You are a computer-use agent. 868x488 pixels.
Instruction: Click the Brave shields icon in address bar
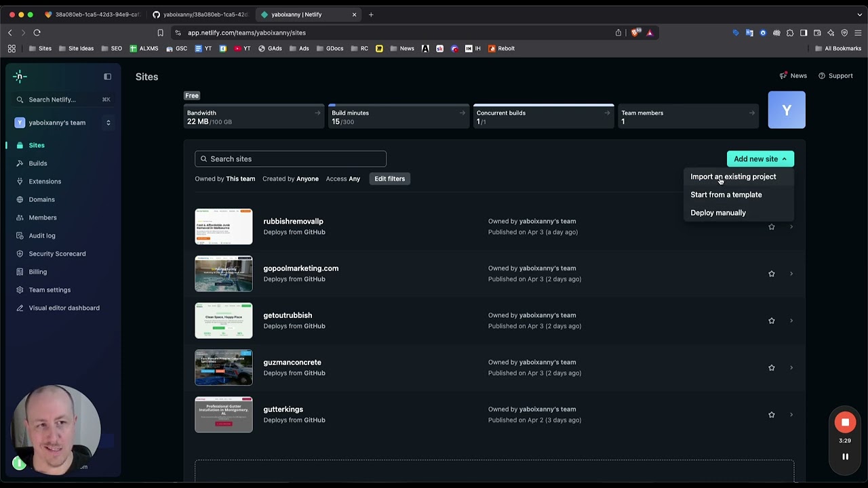point(635,33)
